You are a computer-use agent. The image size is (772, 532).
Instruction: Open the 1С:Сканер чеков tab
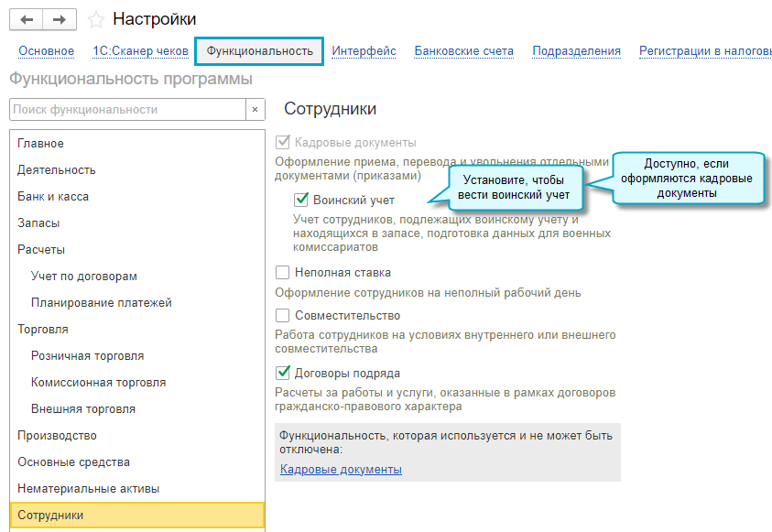tap(141, 51)
